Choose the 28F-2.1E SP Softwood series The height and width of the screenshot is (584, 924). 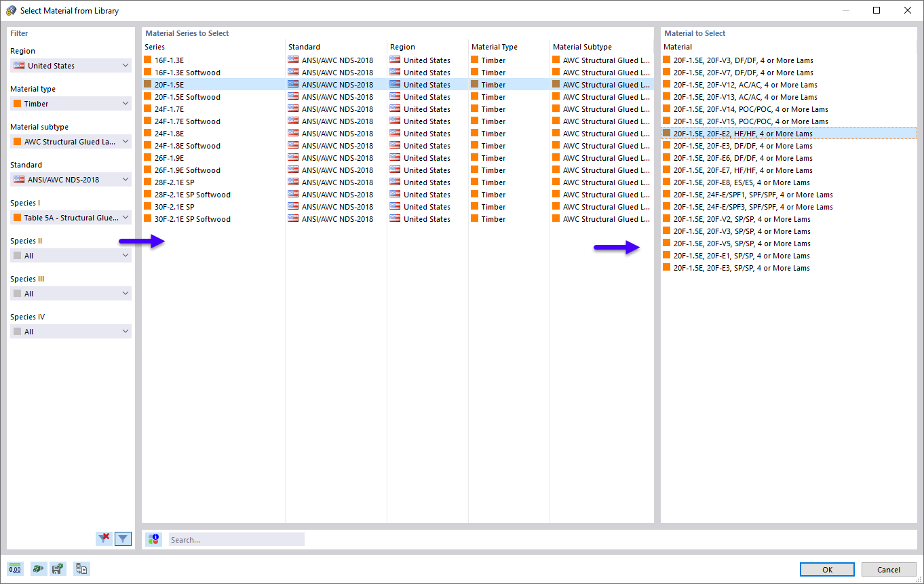point(398,195)
